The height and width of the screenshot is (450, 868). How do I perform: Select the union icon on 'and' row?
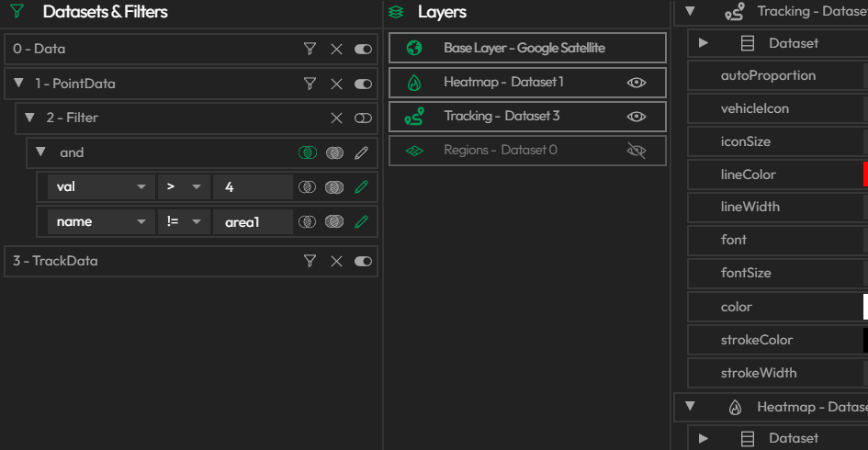[334, 152]
